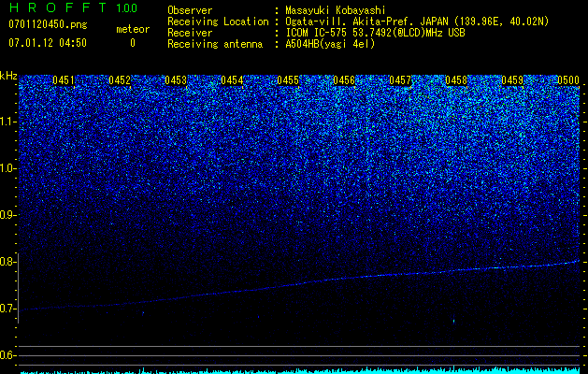Click the Receiving antenna label
The width and height of the screenshot is (588, 374).
point(215,44)
